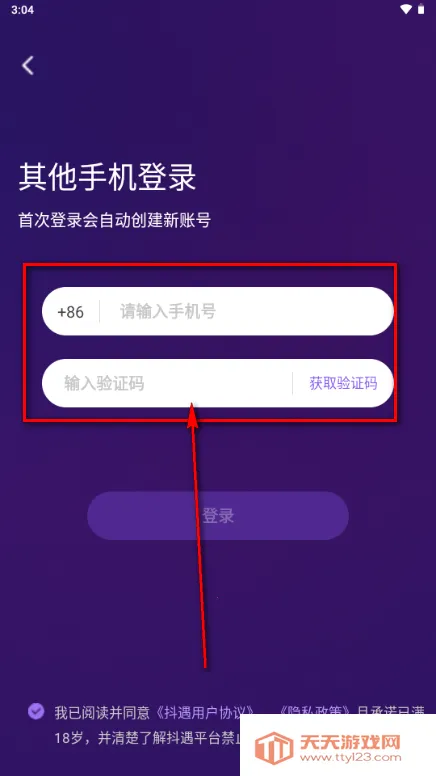Open the 《抖遇用户协议》 link

(x=204, y=713)
